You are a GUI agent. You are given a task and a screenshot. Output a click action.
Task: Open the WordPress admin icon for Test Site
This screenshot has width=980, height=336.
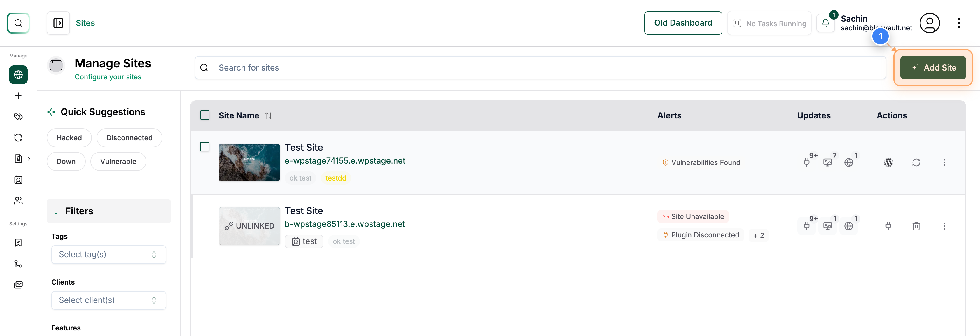[888, 162]
